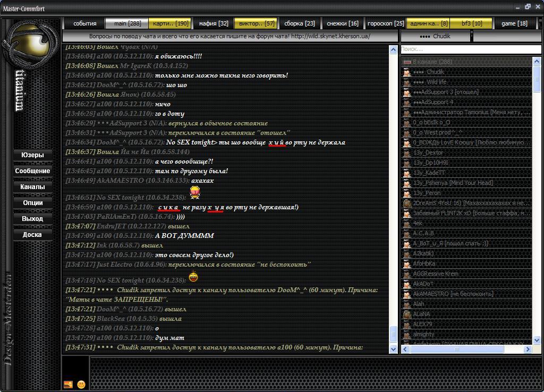Open the события tab
The image size is (544, 392).
(x=84, y=23)
